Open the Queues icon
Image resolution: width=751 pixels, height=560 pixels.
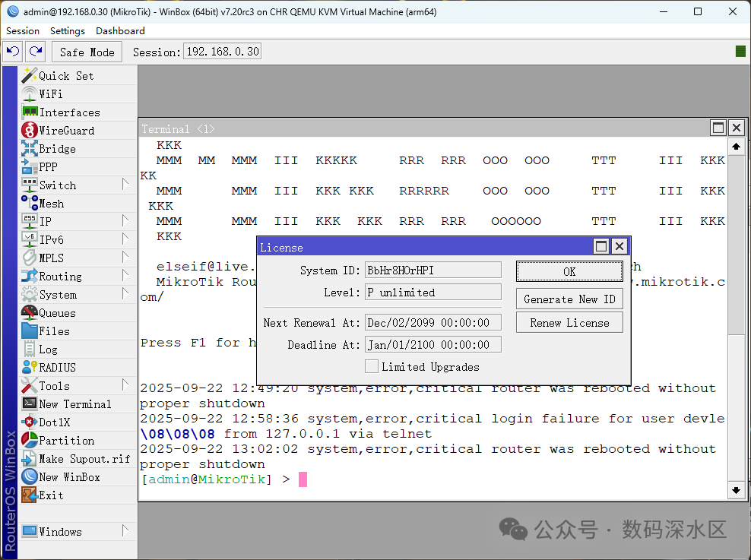tap(29, 312)
